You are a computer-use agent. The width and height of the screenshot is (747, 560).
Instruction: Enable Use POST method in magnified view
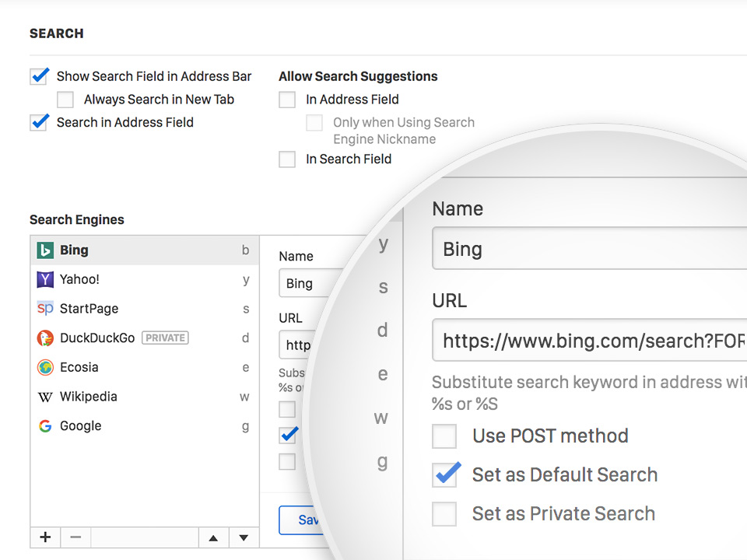(x=444, y=436)
